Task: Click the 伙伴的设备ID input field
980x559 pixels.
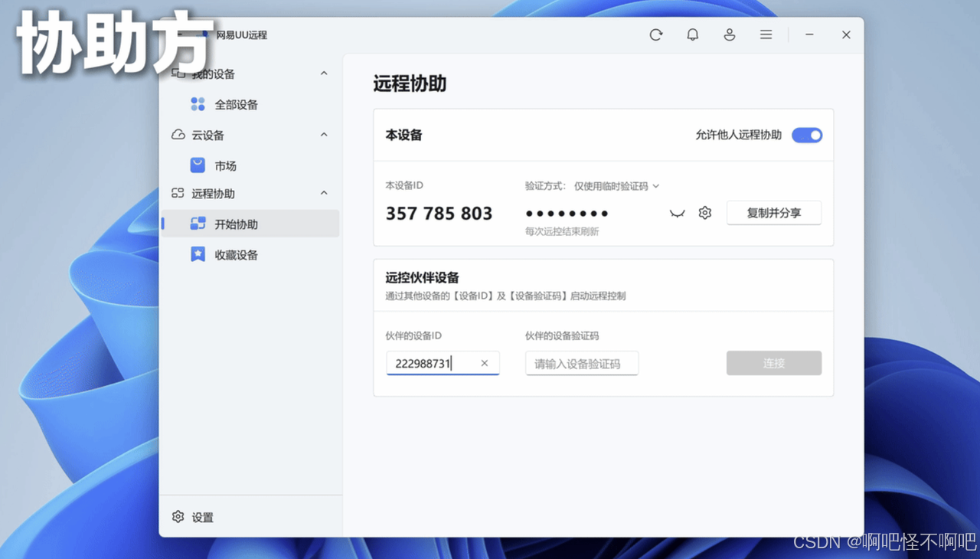Action: point(443,363)
